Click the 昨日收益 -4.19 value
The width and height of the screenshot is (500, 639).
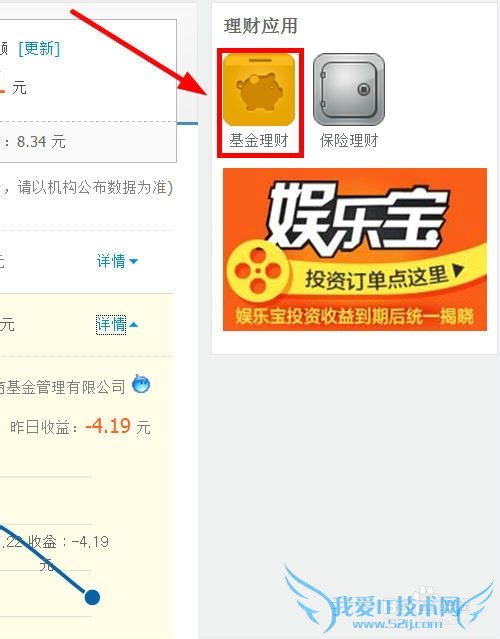108,426
